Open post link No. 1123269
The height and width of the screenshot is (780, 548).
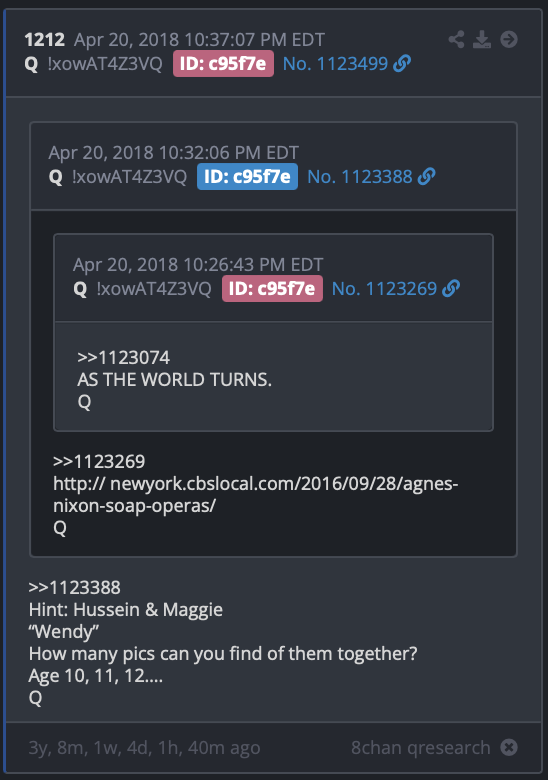click(x=384, y=289)
